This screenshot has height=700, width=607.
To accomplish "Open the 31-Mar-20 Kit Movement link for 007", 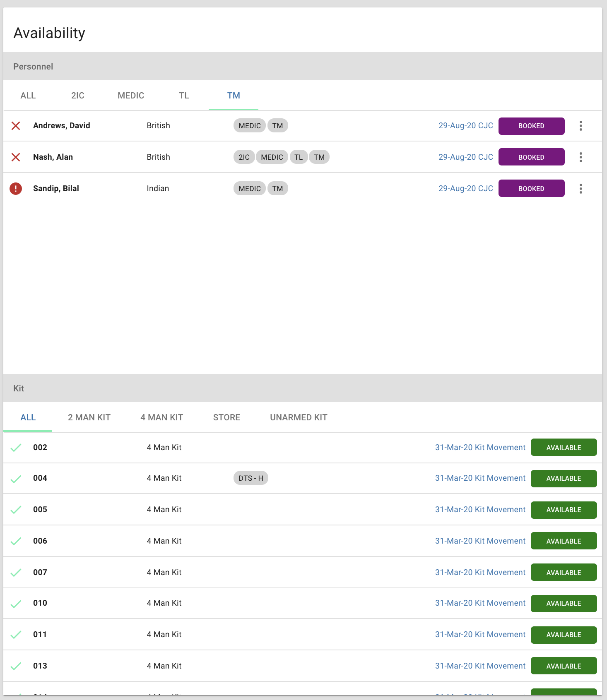I will (x=480, y=573).
